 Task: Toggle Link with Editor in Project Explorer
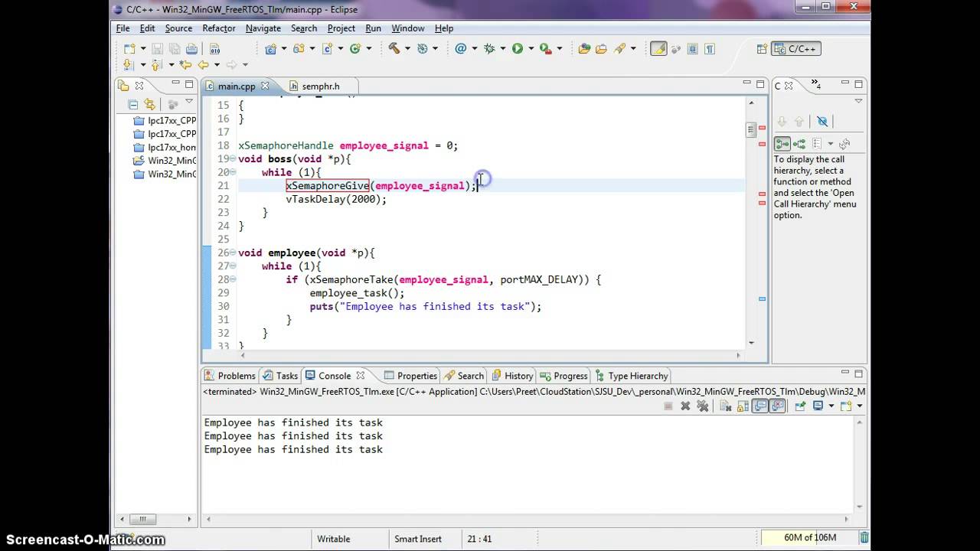click(x=150, y=104)
